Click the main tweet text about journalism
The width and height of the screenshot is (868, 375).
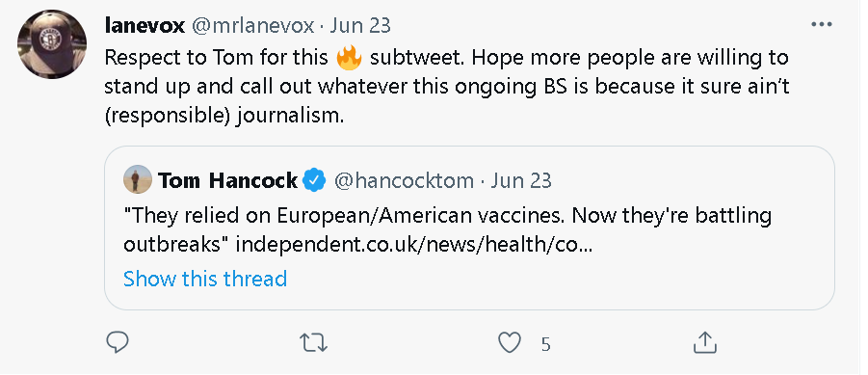pyautogui.click(x=446, y=87)
